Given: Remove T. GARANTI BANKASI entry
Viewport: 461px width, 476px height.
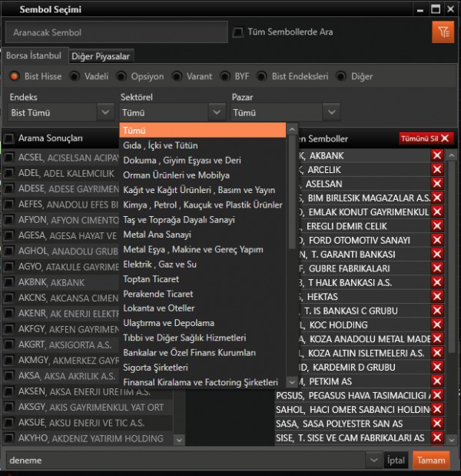Looking at the screenshot, I should point(437,254).
